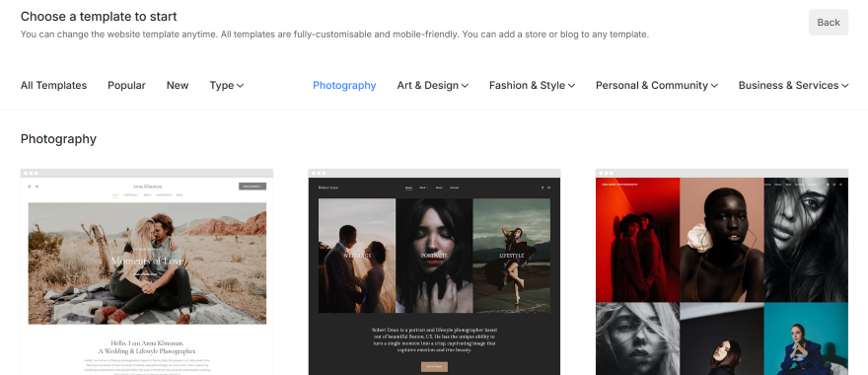Click the Weddings panel in Robert Dean preview
Viewport: 868px width, 375px height.
[x=357, y=256]
